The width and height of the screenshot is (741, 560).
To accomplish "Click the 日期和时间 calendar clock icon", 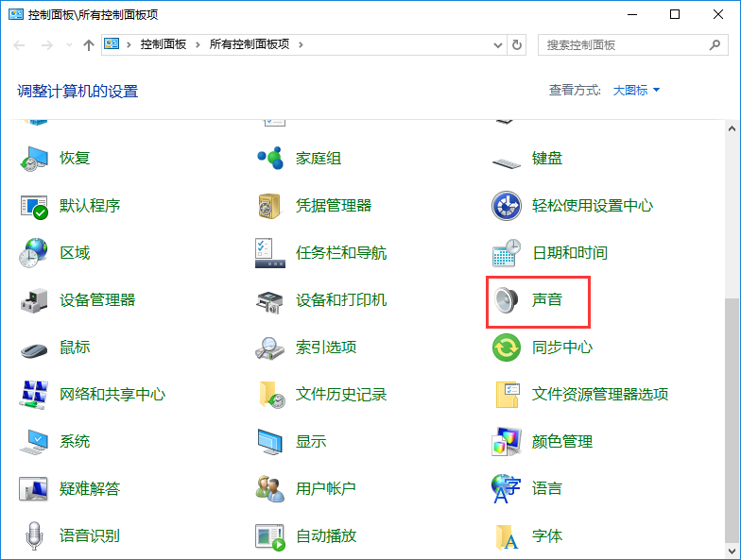I will point(507,253).
